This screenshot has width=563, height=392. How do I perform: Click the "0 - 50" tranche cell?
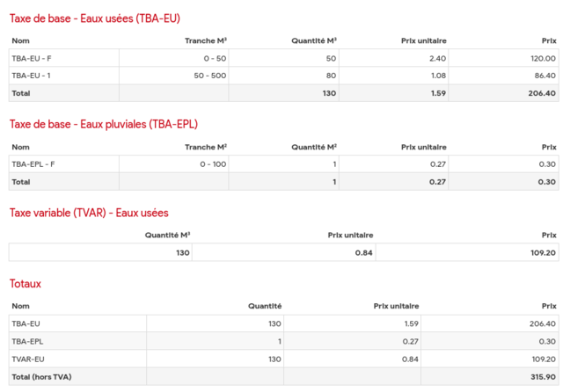[214, 58]
